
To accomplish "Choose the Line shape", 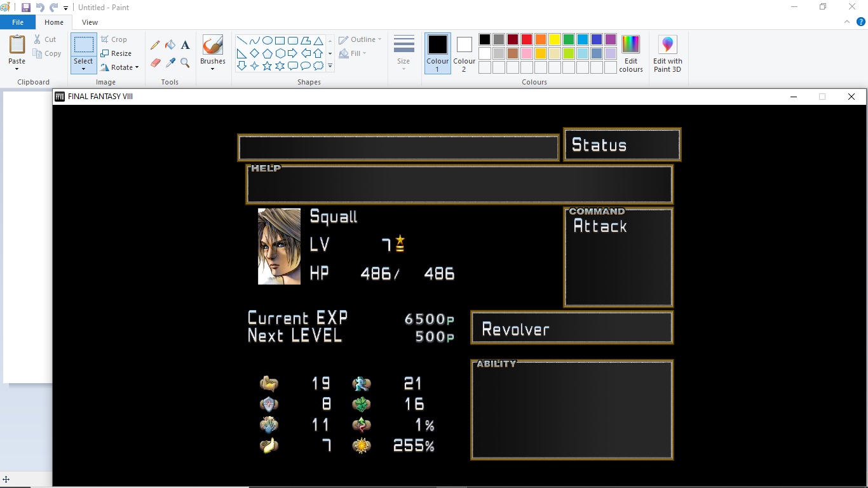I will tap(242, 41).
